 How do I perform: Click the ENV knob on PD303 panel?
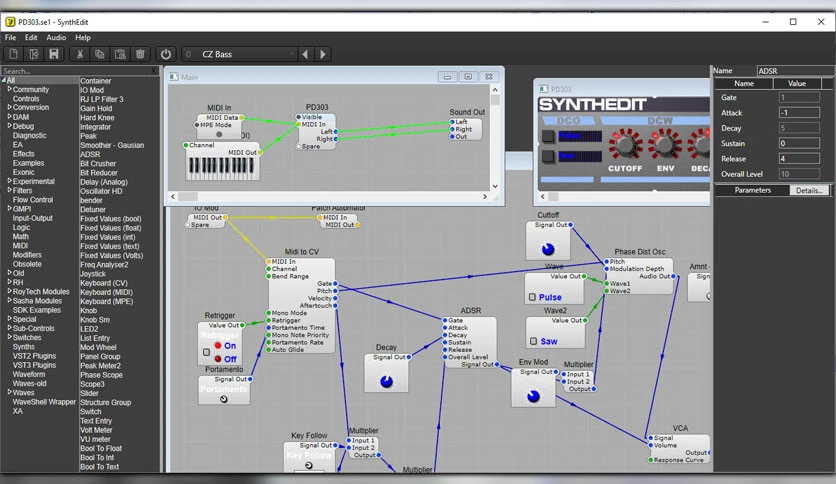664,144
